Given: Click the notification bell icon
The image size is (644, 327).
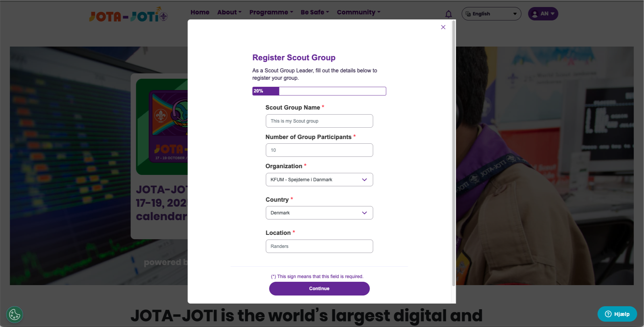Looking at the screenshot, I should click(x=448, y=14).
